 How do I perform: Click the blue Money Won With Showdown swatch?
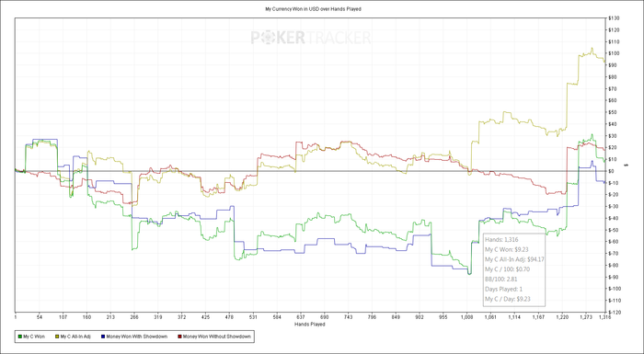tap(102, 337)
